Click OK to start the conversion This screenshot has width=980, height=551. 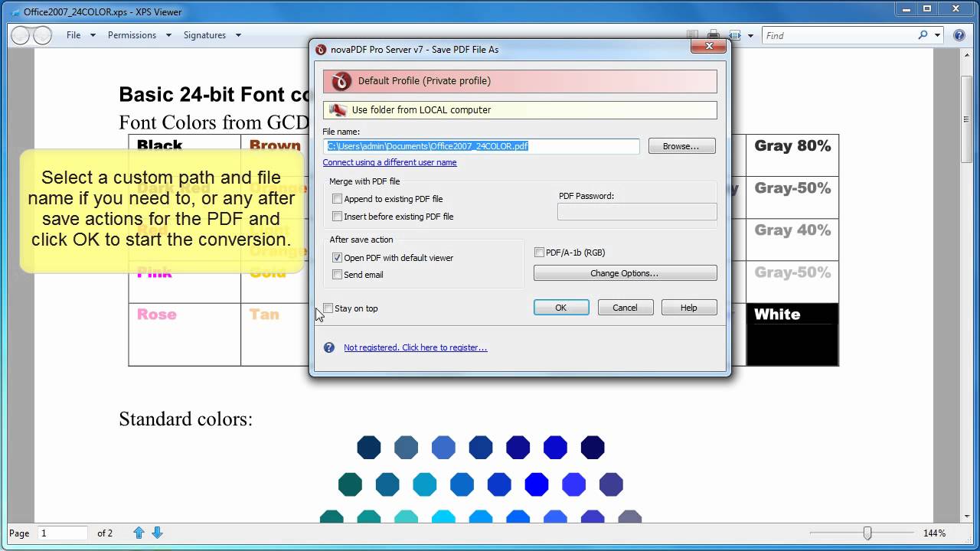pos(561,308)
